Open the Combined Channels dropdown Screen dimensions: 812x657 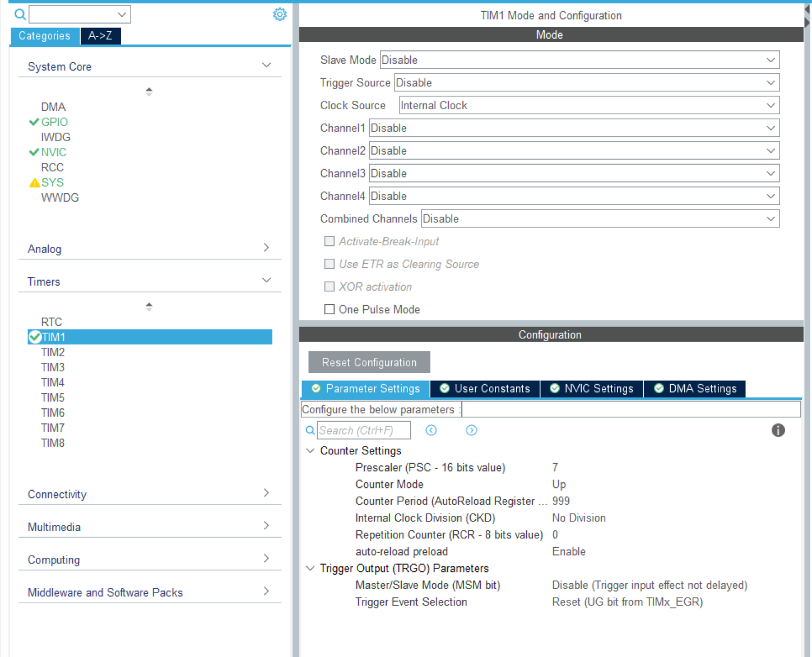click(x=600, y=218)
